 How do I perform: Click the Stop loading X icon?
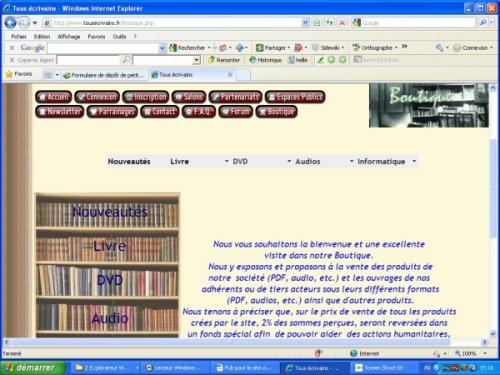click(342, 23)
